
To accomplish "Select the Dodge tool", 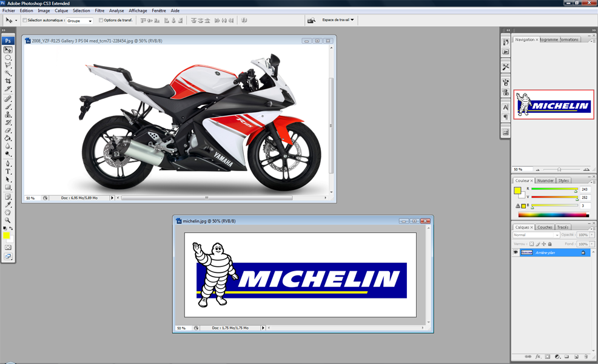I will tap(8, 153).
